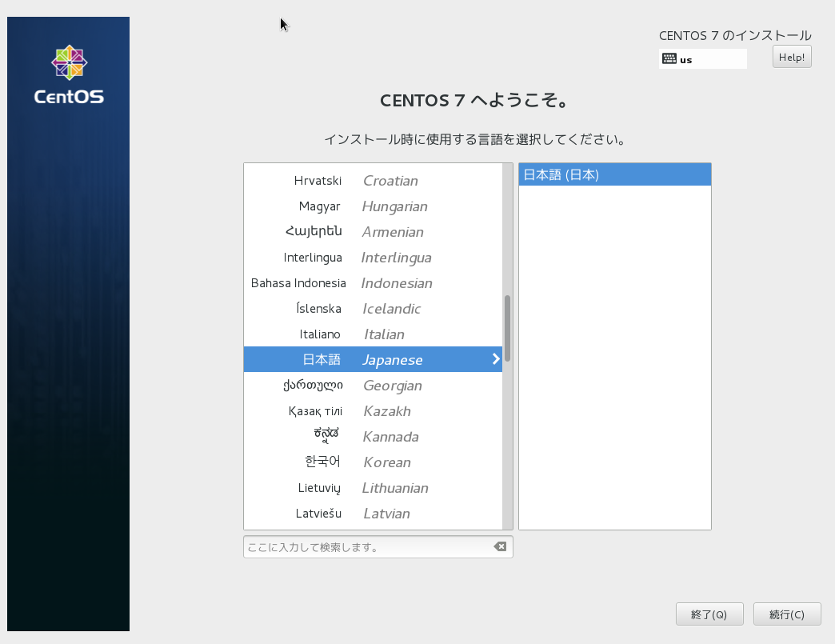Expand Japanese locale variants via its arrow
The image size is (835, 644).
point(496,359)
